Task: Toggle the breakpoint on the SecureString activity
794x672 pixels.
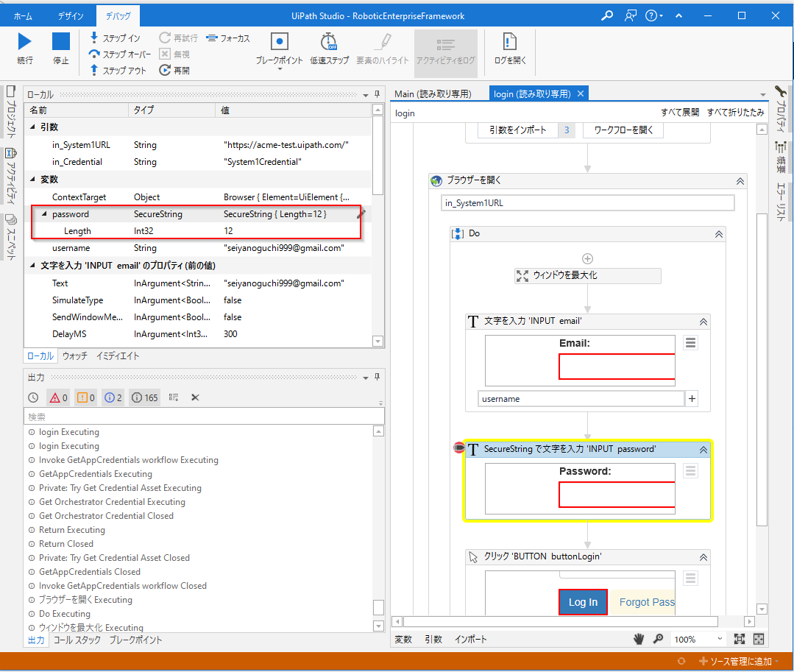Action: pyautogui.click(x=460, y=449)
